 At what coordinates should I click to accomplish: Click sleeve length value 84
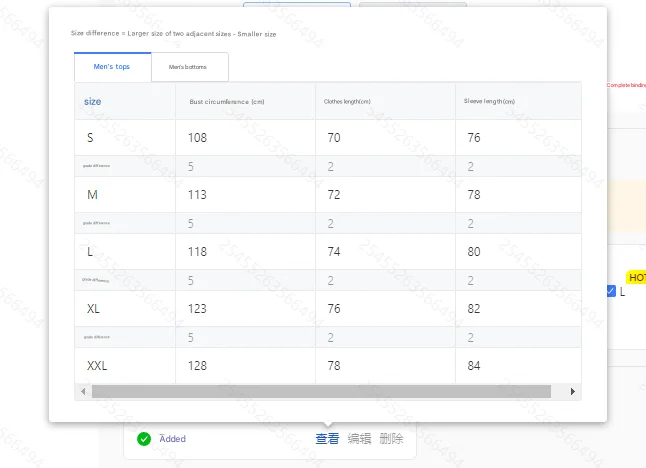(x=474, y=366)
